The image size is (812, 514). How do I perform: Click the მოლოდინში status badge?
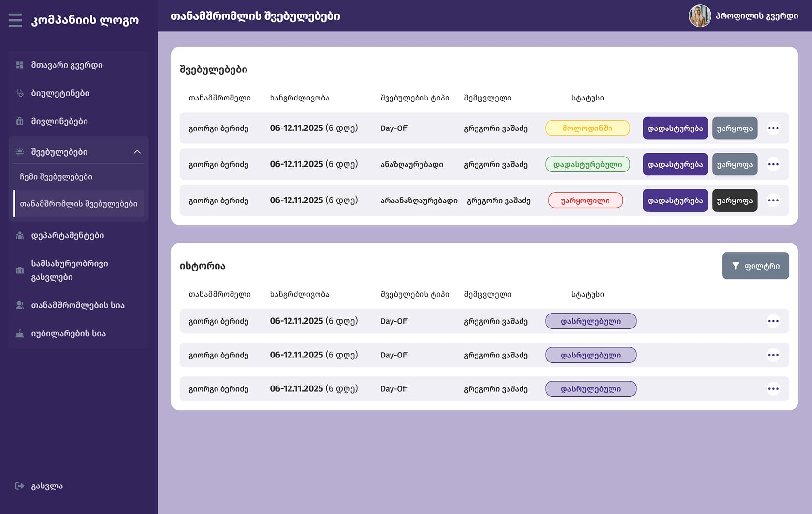tap(587, 128)
